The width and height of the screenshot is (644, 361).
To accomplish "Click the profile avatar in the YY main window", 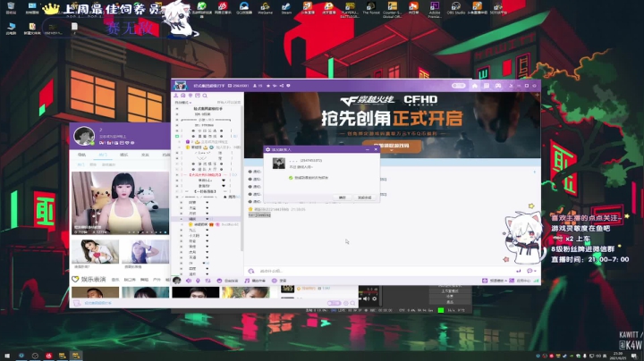I will click(x=84, y=136).
